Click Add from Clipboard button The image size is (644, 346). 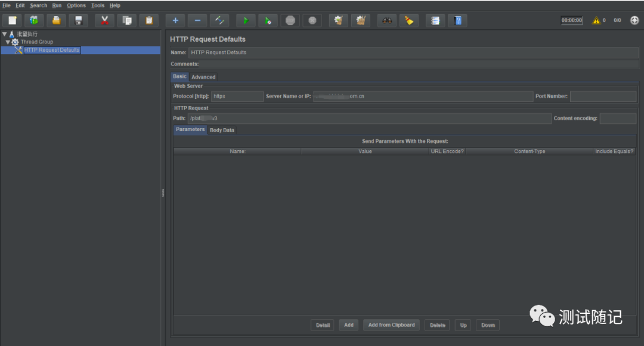pyautogui.click(x=391, y=325)
